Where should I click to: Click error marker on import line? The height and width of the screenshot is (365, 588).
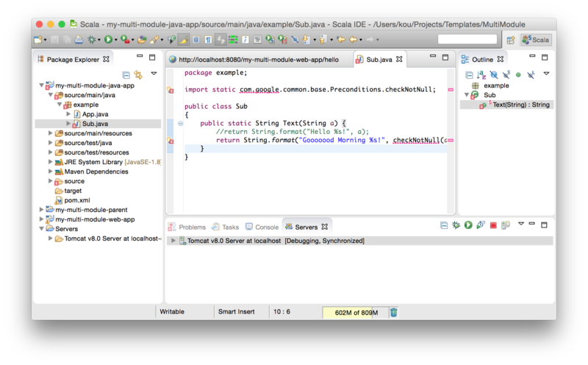pyautogui.click(x=171, y=90)
